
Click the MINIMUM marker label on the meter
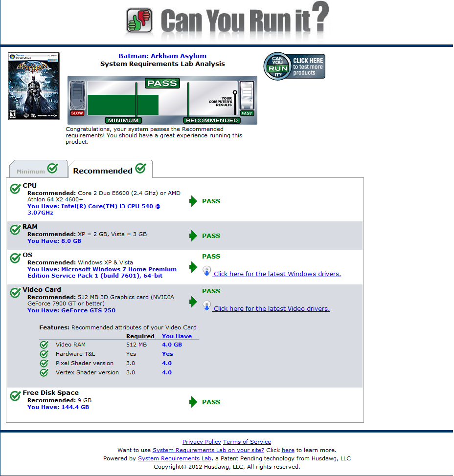pyautogui.click(x=123, y=121)
